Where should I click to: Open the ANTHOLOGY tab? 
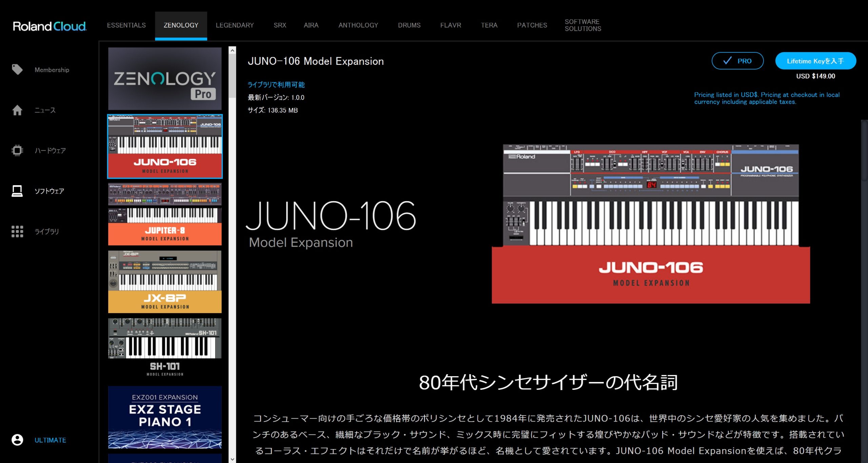click(x=358, y=25)
